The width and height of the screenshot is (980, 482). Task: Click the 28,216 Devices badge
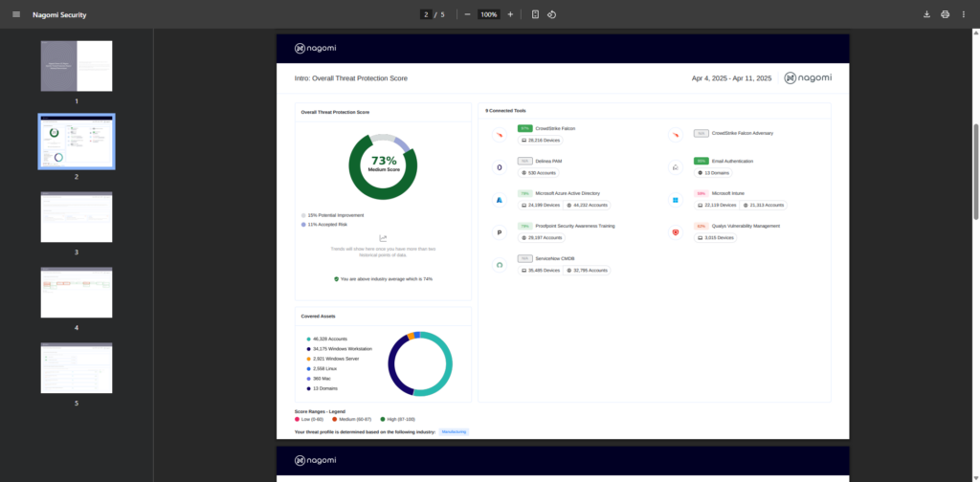(541, 141)
